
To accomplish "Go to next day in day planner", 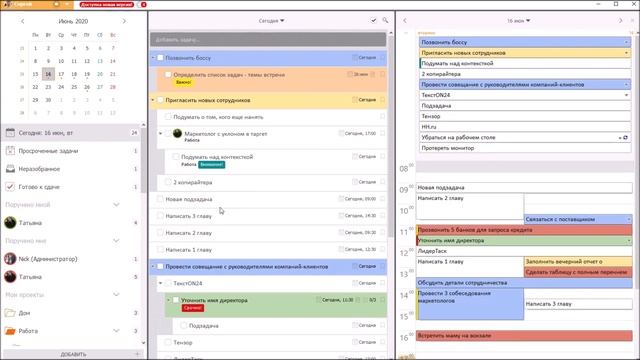I will click(620, 20).
